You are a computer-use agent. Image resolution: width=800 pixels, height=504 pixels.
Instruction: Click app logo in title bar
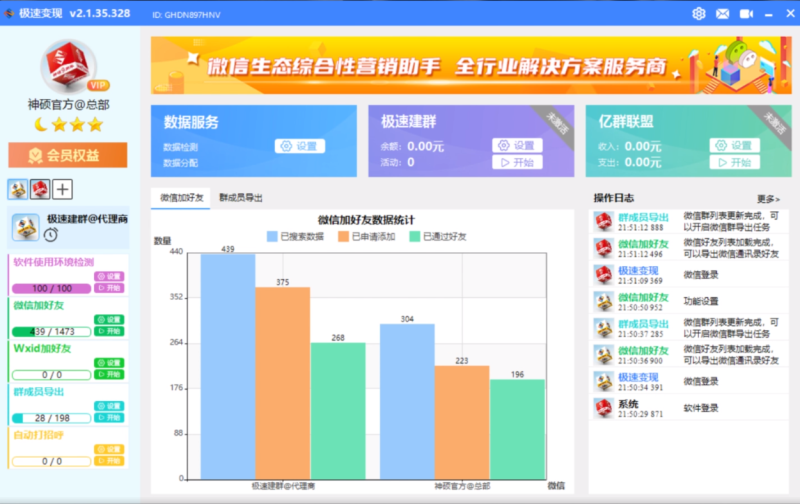9,13
